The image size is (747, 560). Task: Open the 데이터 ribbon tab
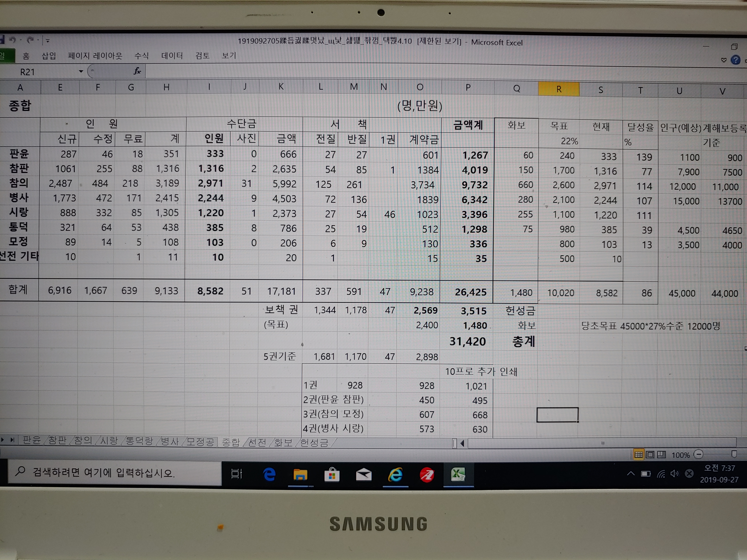coord(172,55)
